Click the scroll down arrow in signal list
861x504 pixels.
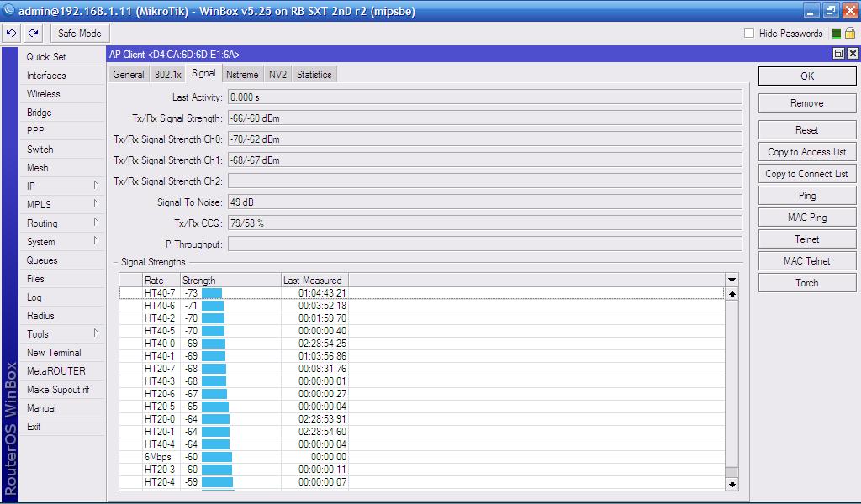click(x=732, y=484)
